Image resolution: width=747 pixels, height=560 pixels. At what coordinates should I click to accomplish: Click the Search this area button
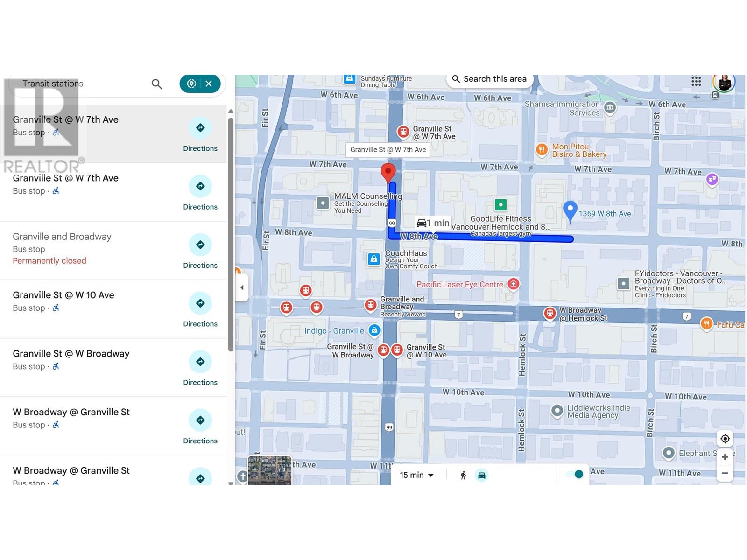coord(489,79)
